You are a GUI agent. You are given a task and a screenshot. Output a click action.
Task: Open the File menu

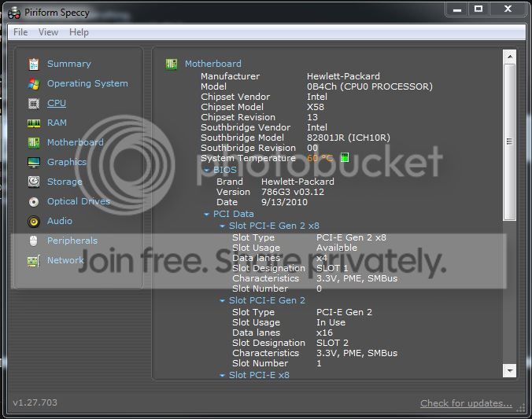20,32
